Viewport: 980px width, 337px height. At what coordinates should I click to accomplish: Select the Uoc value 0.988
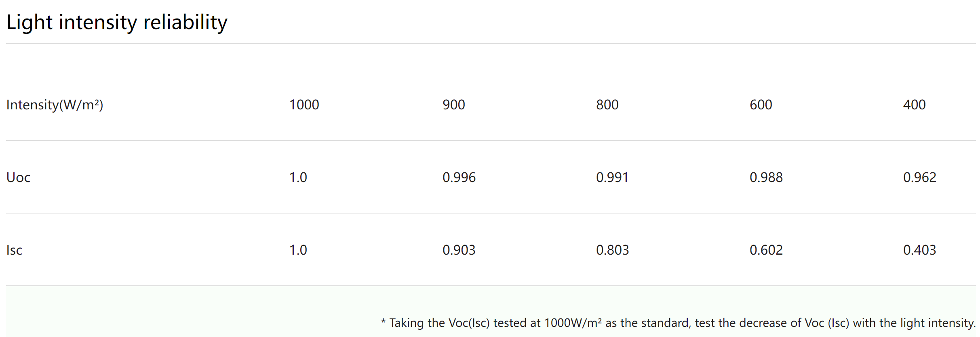[x=766, y=178]
